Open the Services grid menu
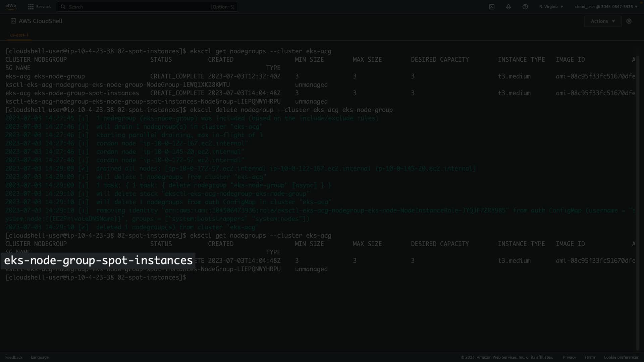Viewport: 644px width, 362px height. (x=31, y=7)
